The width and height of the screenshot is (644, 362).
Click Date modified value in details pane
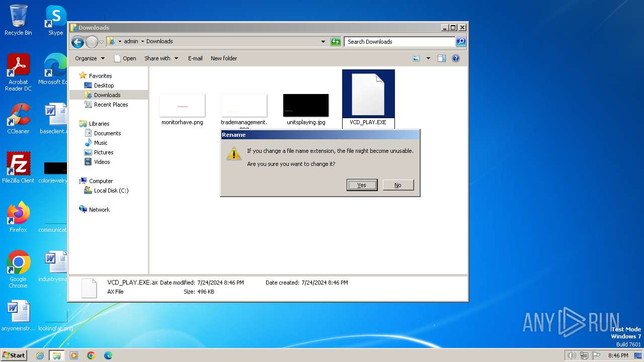pos(221,283)
